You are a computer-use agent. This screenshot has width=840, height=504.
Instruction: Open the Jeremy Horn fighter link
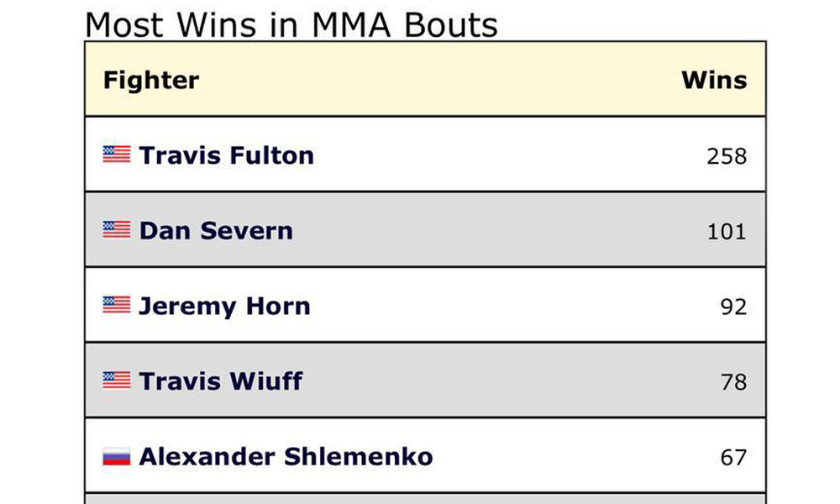(x=225, y=307)
